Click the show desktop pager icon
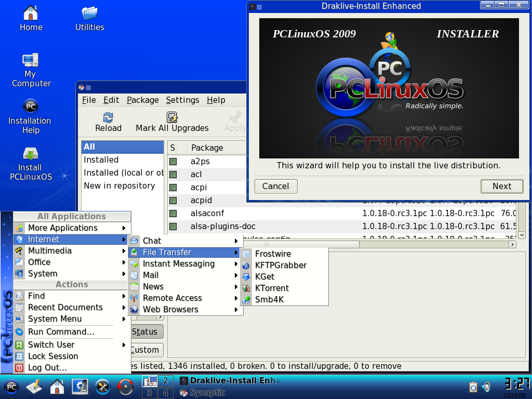The height and width of the screenshot is (399, 532). [x=149, y=381]
